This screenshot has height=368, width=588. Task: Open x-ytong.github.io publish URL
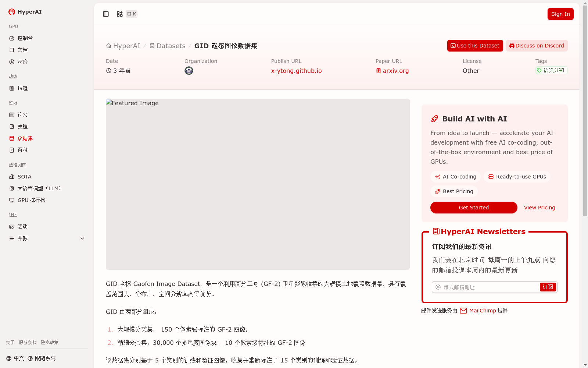tap(296, 71)
